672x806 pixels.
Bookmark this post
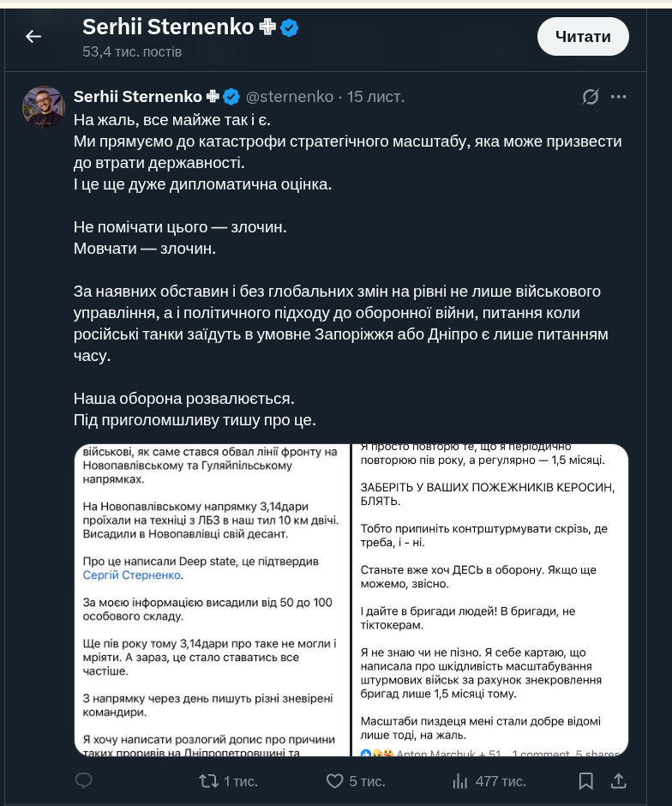[x=586, y=781]
